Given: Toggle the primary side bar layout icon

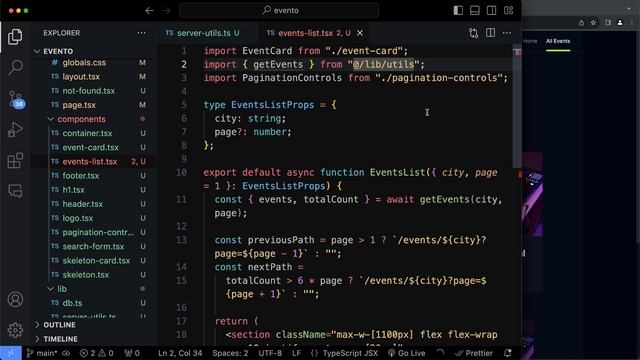Looking at the screenshot, I should (458, 11).
